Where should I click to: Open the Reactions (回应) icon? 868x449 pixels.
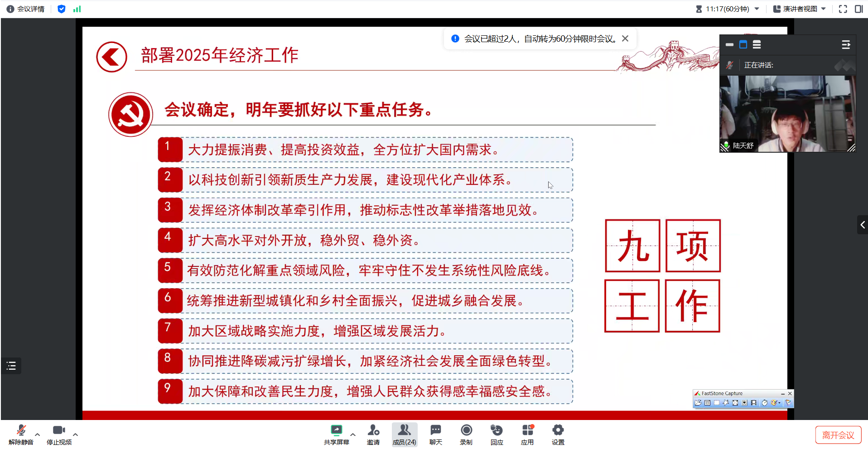tap(497, 430)
